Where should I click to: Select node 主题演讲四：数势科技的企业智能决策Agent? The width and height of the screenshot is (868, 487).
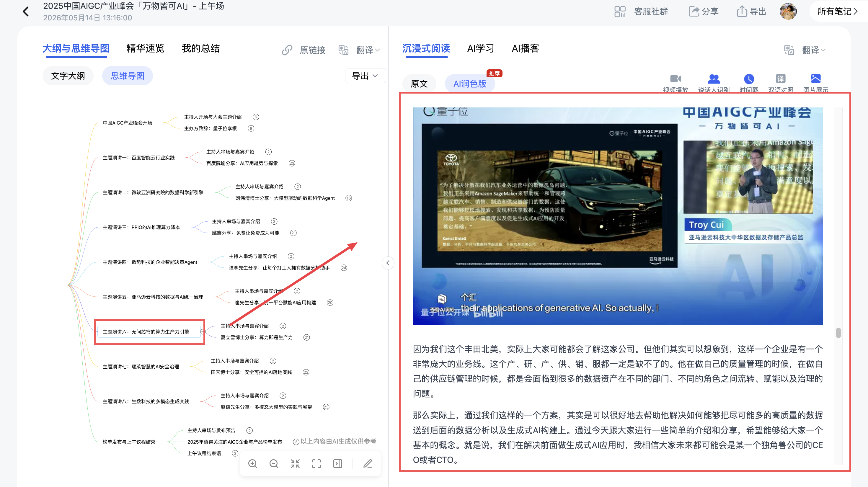click(150, 262)
